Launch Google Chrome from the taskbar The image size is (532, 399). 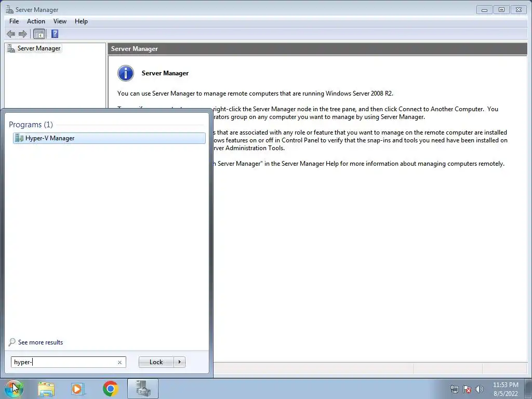click(110, 389)
